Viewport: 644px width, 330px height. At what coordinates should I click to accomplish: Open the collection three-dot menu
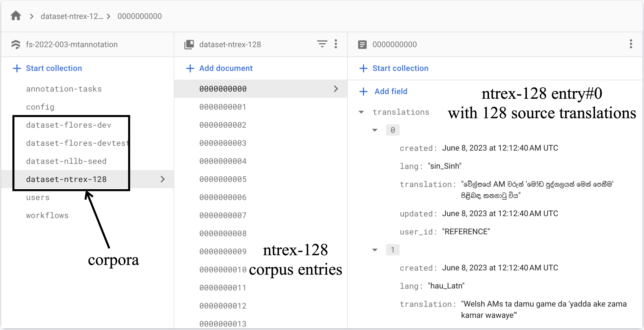click(336, 44)
